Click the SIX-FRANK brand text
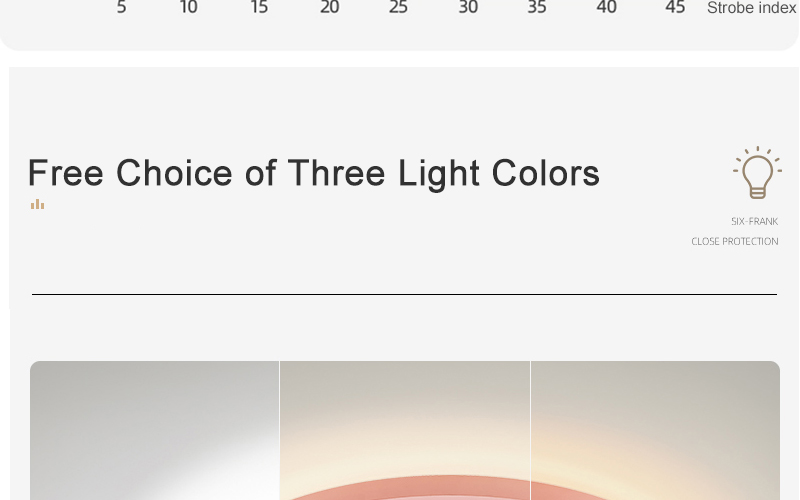The width and height of the screenshot is (800, 500). [754, 221]
